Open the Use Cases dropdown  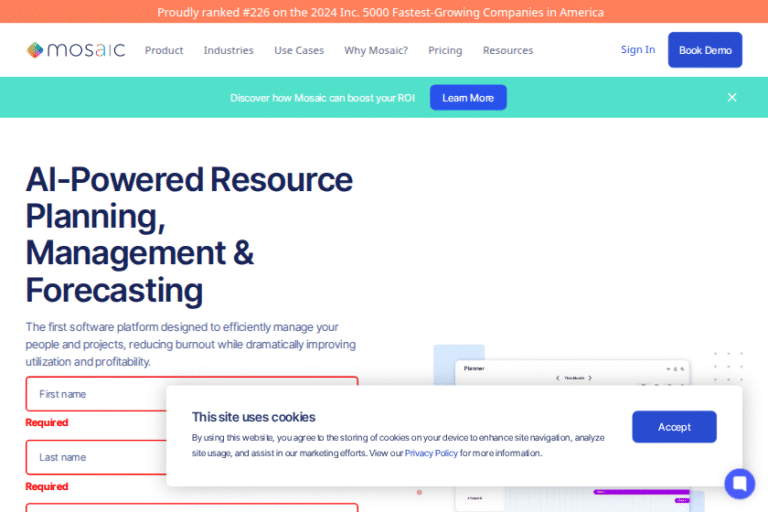pyautogui.click(x=299, y=50)
